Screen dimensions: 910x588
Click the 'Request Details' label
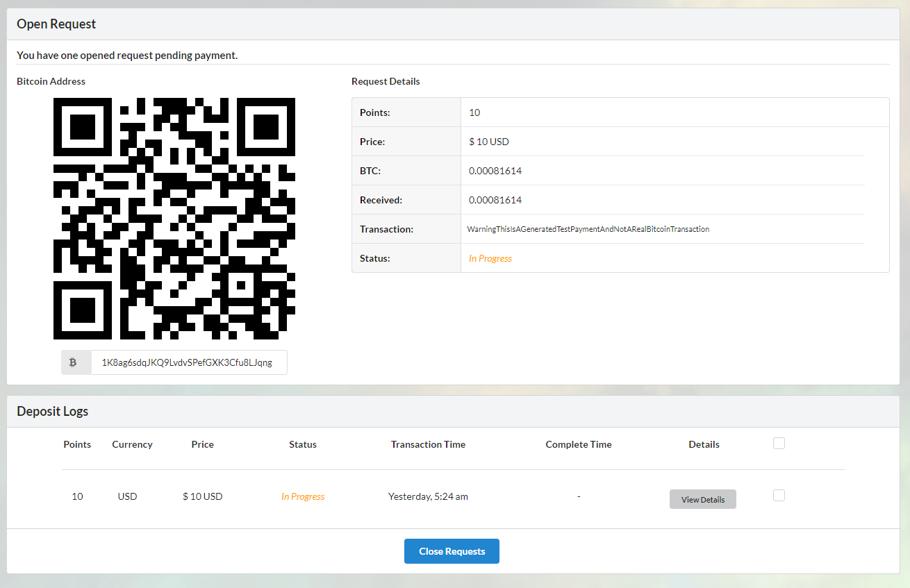point(386,81)
